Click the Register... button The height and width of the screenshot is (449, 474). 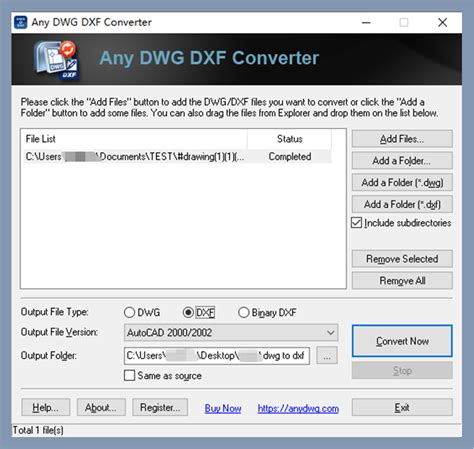(x=160, y=407)
